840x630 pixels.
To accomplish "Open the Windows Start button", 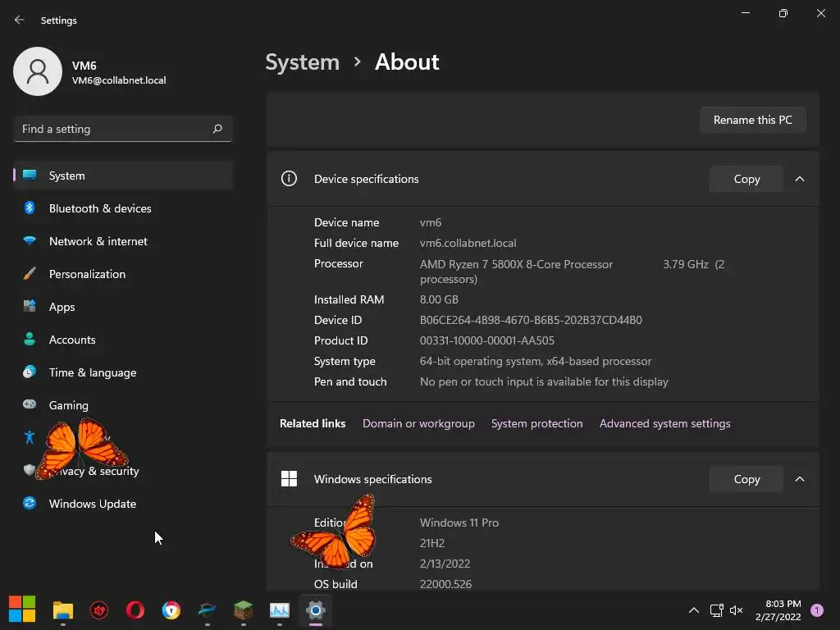I will [22, 609].
